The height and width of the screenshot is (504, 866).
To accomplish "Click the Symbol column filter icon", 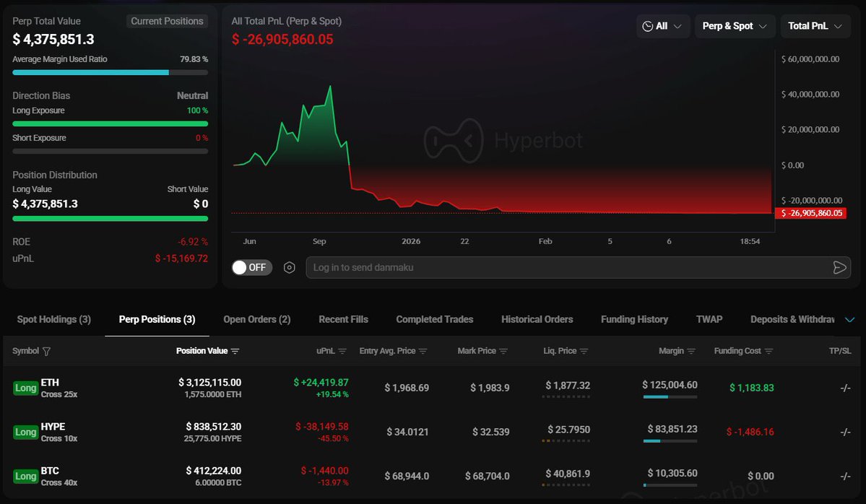I will pos(47,352).
